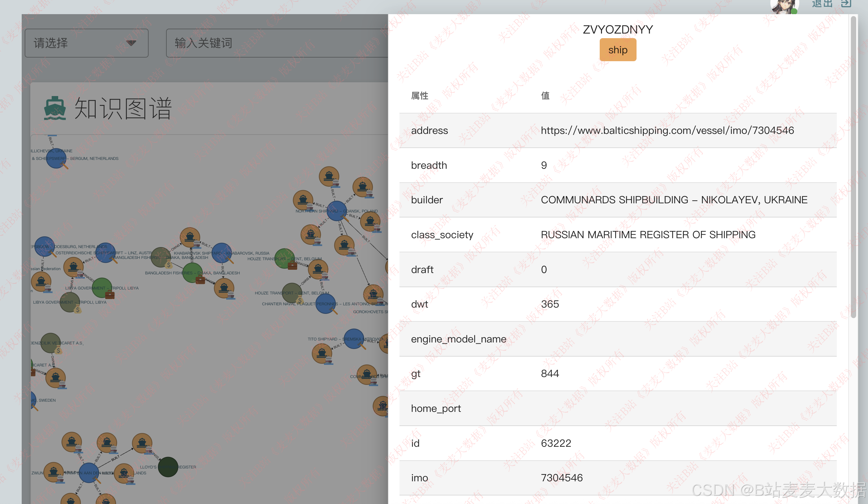Click the 属性 column header

[x=420, y=95]
